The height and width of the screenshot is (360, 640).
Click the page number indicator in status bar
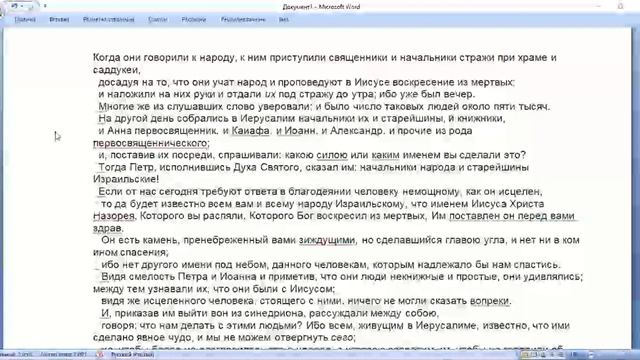pyautogui.click(x=16, y=355)
